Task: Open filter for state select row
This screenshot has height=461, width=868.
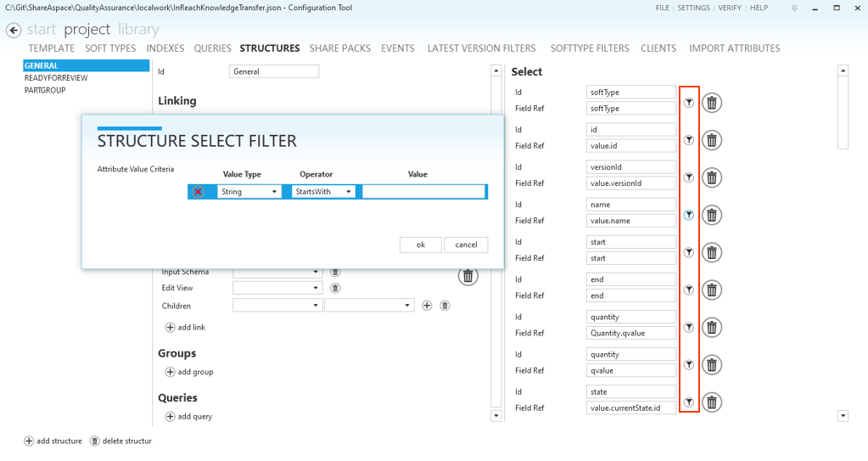Action: pos(689,402)
